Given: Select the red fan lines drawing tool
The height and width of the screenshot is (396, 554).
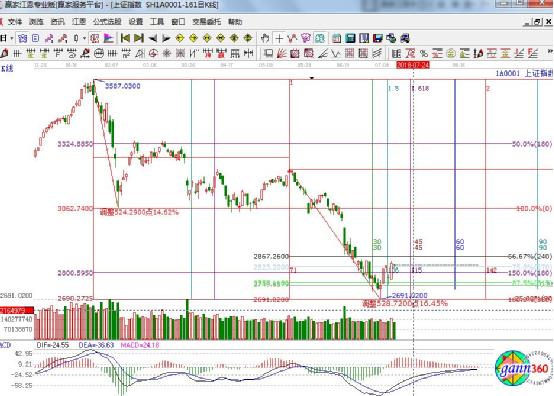Looking at the screenshot, I should (x=281, y=54).
